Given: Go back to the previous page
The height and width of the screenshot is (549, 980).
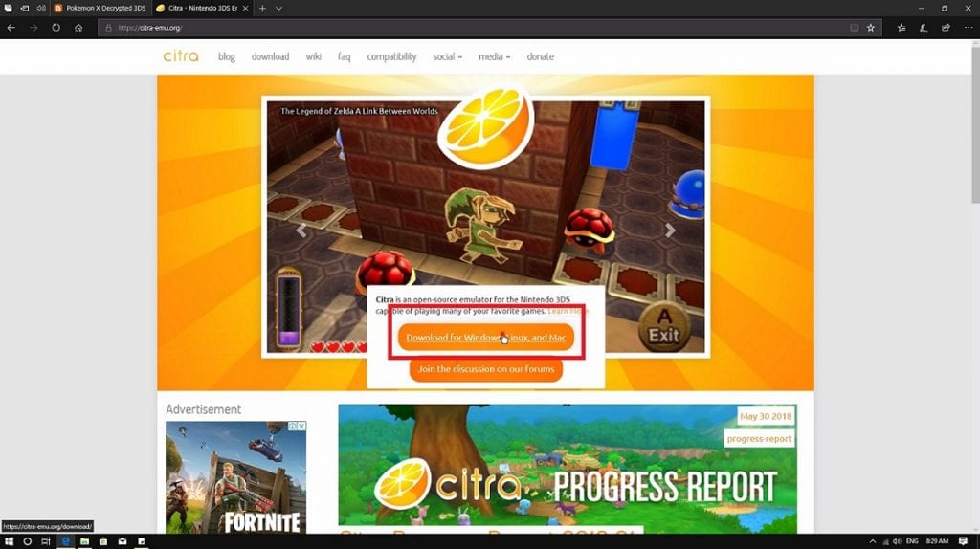Looking at the screenshot, I should coord(11,28).
